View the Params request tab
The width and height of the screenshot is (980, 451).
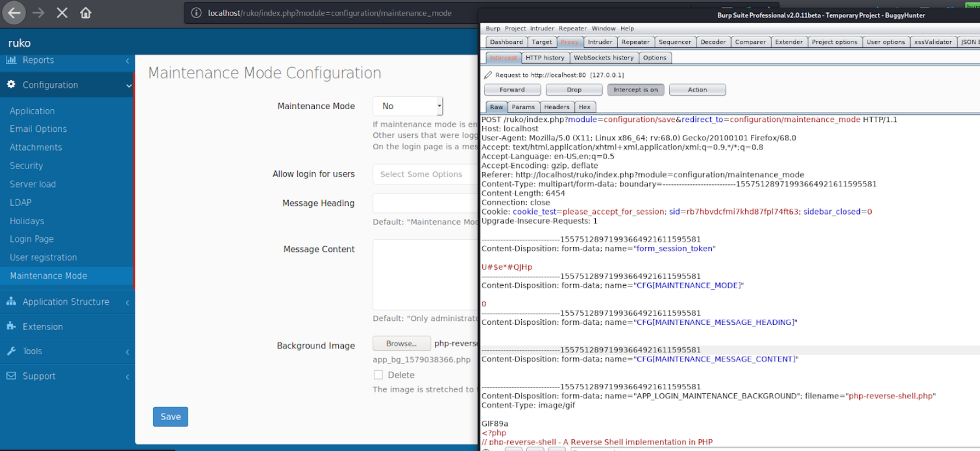pos(523,107)
